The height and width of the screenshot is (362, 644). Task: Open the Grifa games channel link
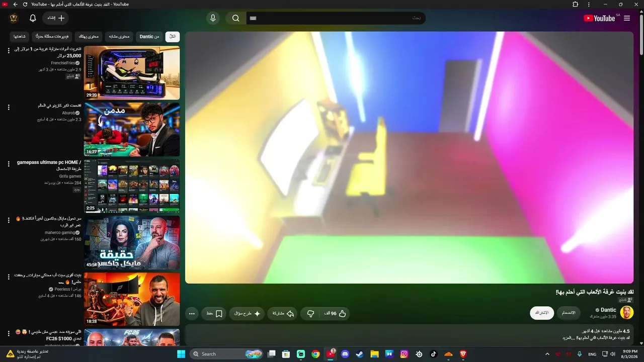[x=70, y=176]
